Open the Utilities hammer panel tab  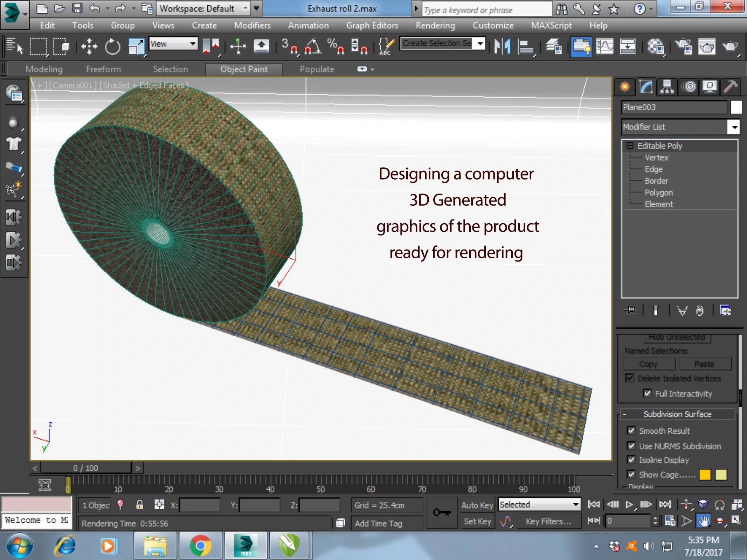point(730,86)
